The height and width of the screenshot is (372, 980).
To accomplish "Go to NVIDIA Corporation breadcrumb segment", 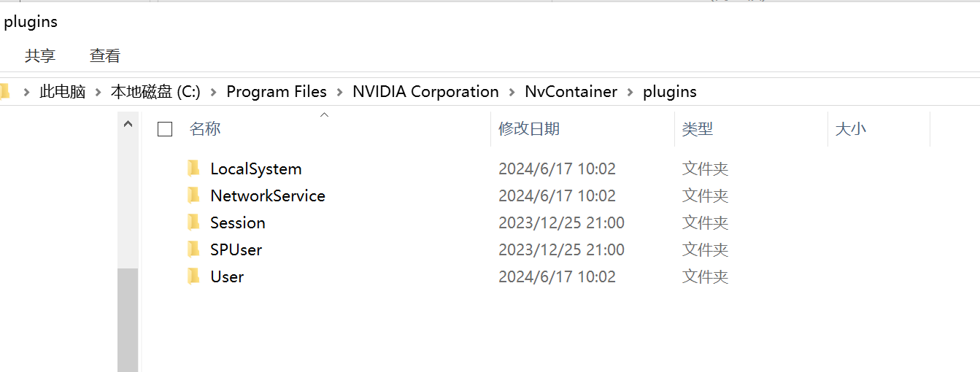I will tap(425, 92).
